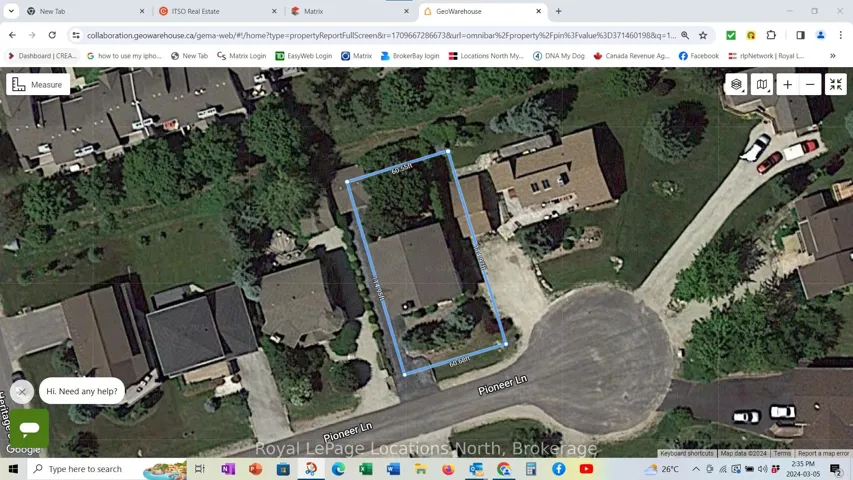Reload the GeoWarehouse page

(x=52, y=35)
